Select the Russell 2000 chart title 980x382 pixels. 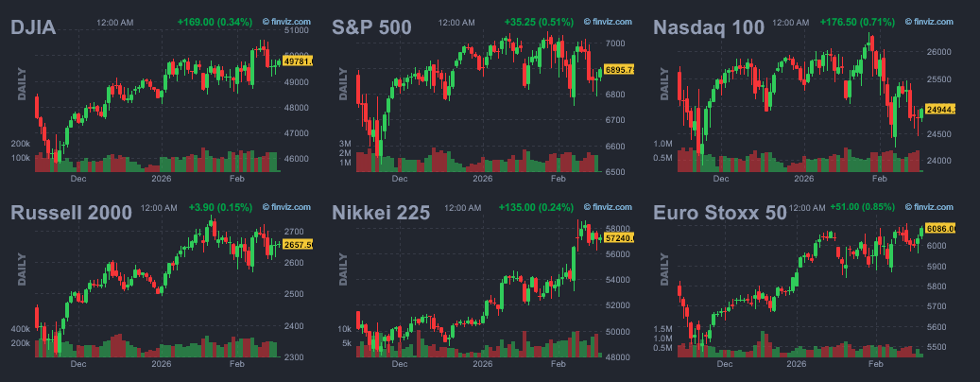[66, 213]
